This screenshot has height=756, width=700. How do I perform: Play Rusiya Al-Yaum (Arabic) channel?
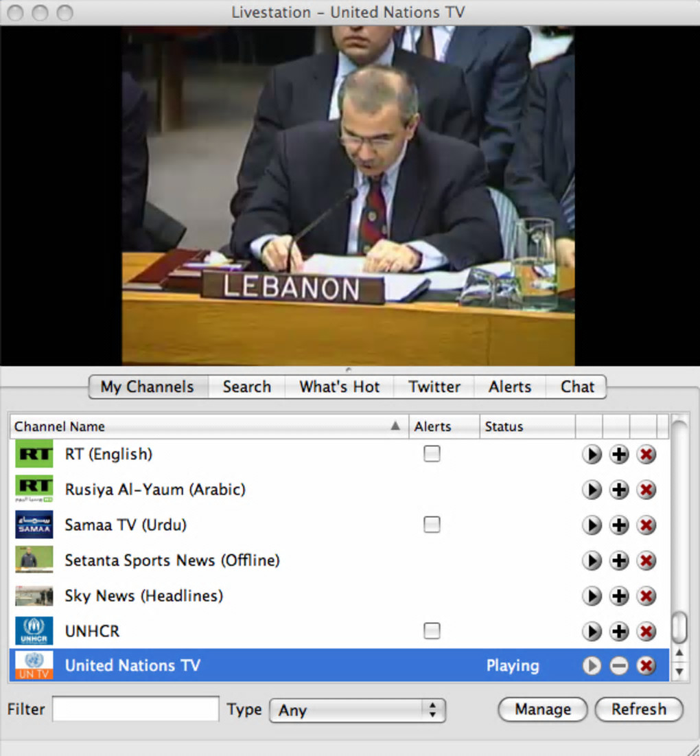point(592,490)
